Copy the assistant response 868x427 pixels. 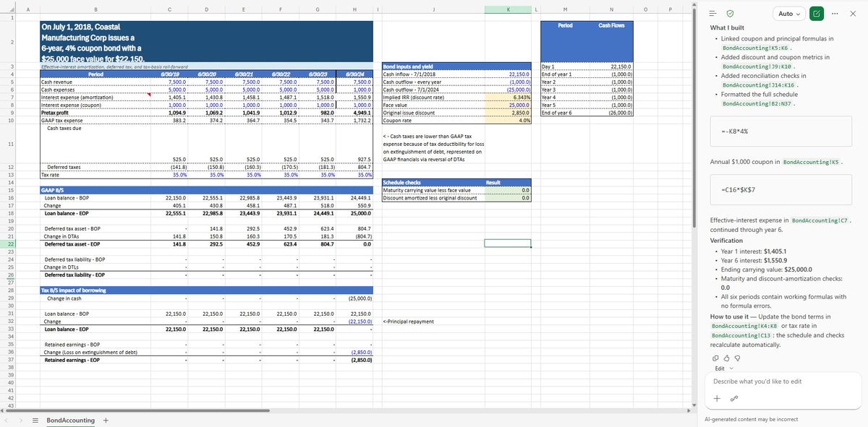[x=715, y=358]
